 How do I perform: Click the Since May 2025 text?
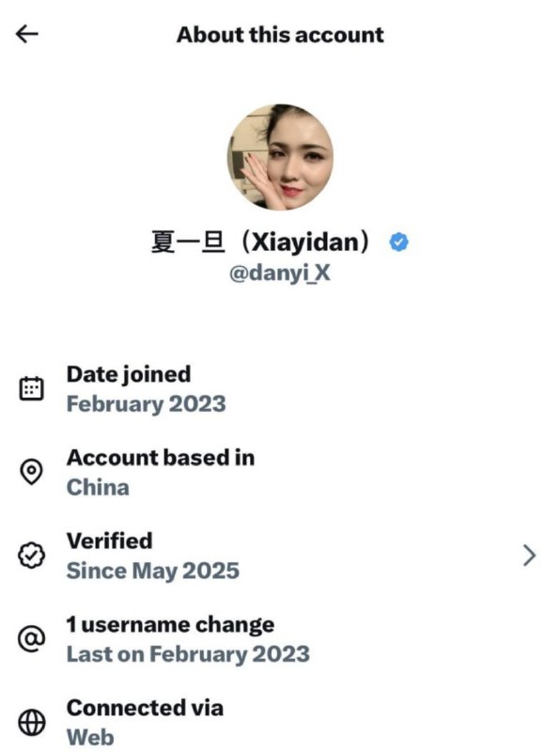(153, 571)
